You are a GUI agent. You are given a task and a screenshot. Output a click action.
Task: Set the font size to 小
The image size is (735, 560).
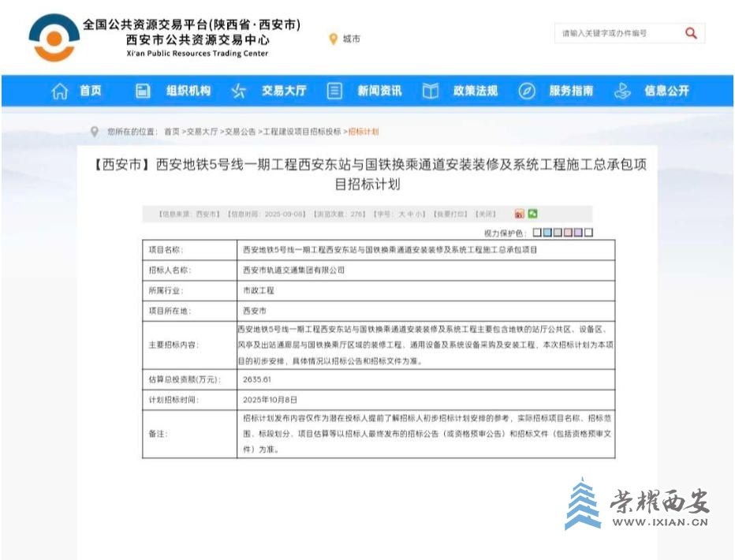click(x=418, y=215)
